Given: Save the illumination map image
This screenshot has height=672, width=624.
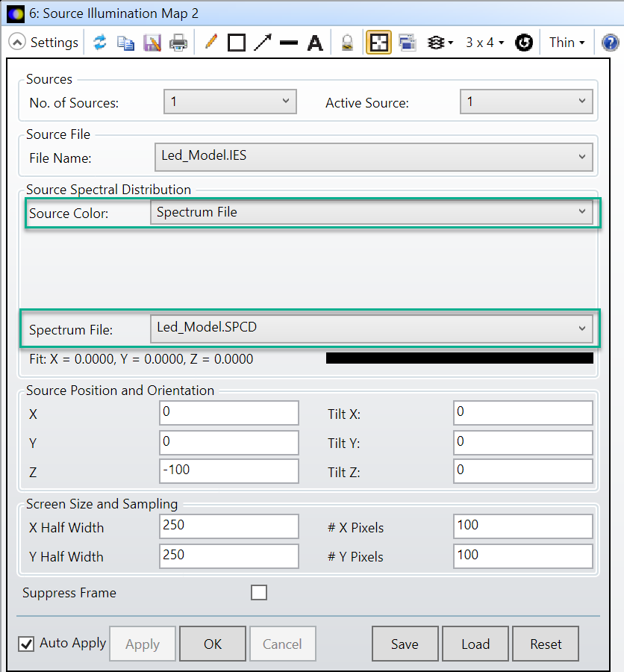Looking at the screenshot, I should click(x=152, y=43).
